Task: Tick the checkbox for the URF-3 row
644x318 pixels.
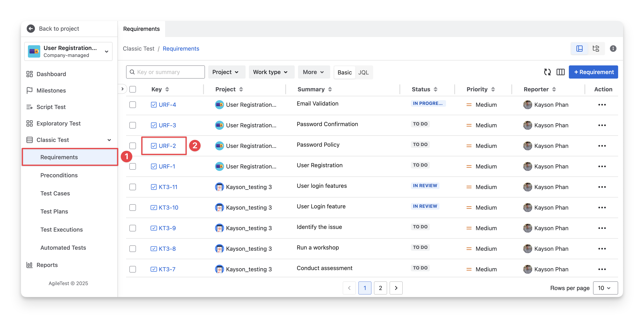Action: point(133,125)
